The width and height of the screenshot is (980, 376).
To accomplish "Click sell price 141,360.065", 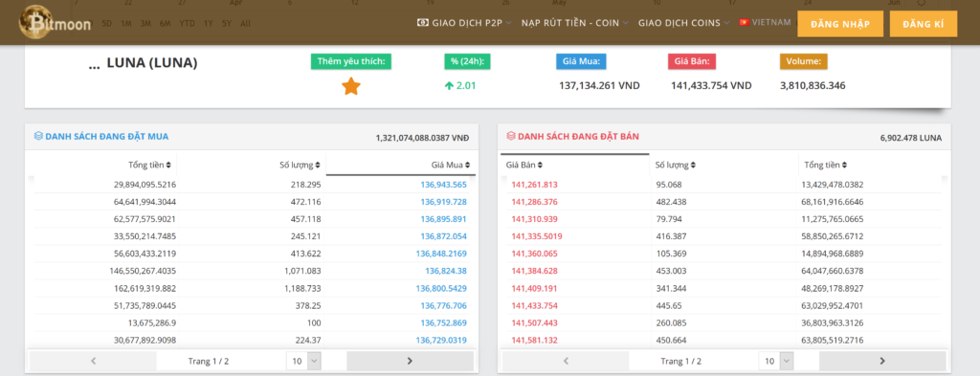I will pos(534,254).
